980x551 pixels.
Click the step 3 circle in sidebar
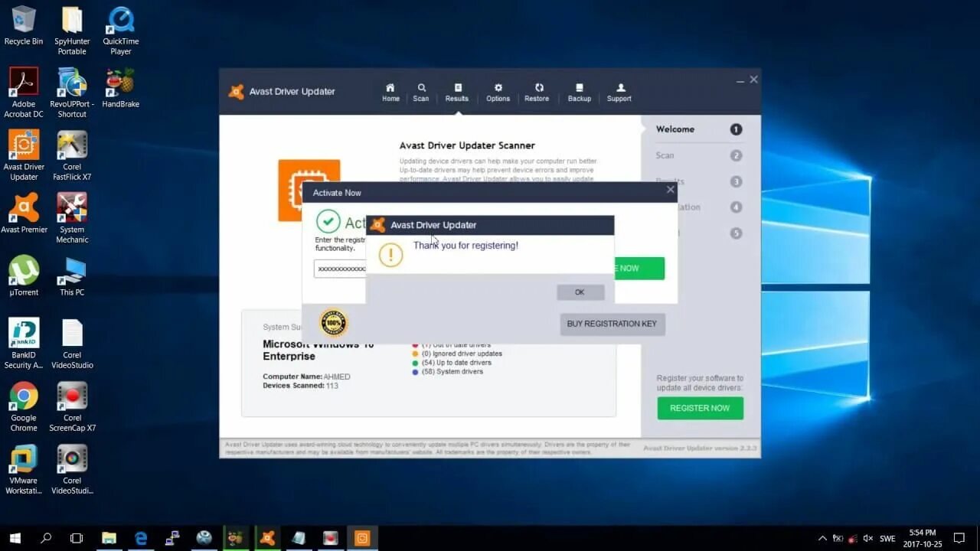[736, 181]
